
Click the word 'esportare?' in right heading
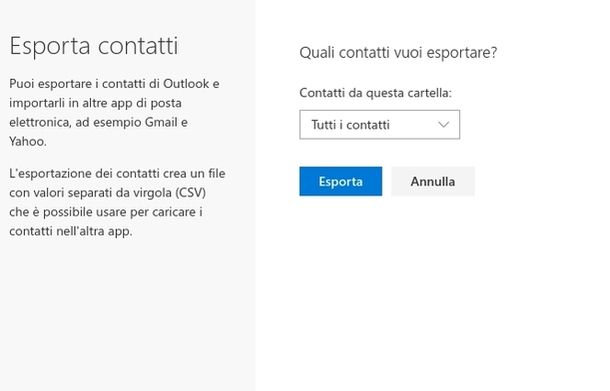462,52
